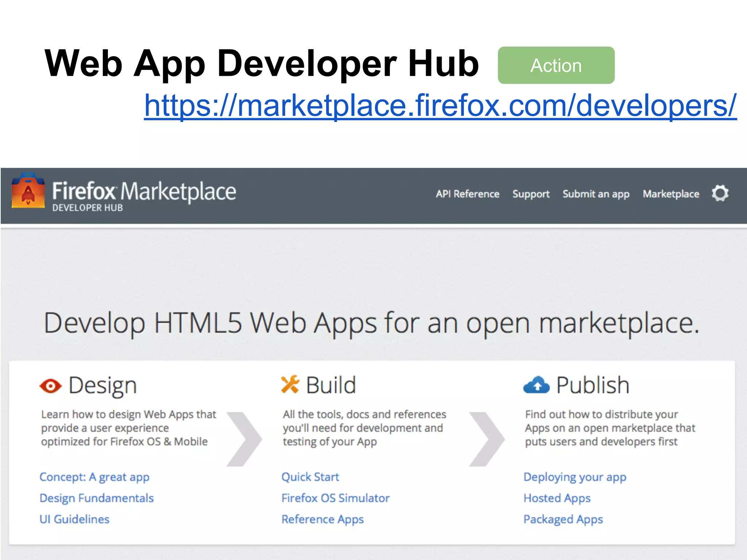Go to Marketplace from header navigation
This screenshot has width=747, height=560.
point(671,194)
